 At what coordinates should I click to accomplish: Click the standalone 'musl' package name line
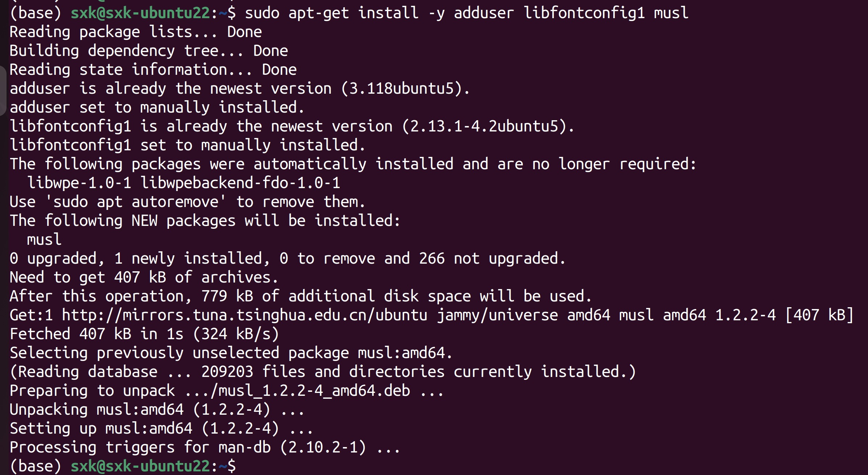pos(44,240)
